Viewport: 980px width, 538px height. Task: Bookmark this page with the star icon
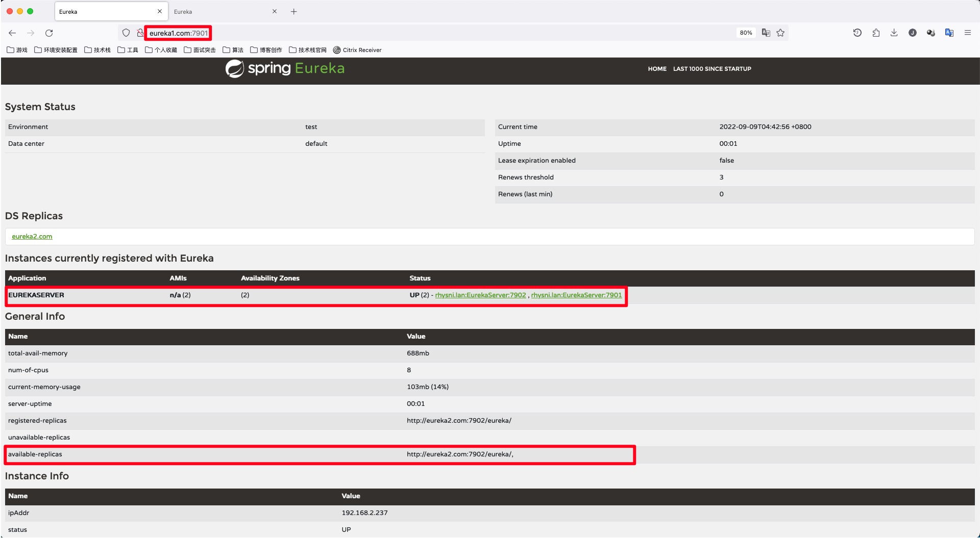(x=780, y=33)
